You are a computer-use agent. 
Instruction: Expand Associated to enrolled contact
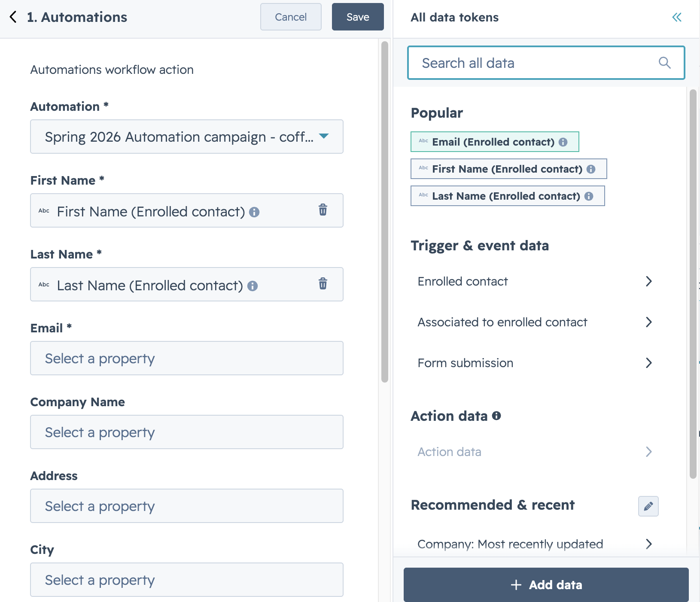[x=535, y=322]
